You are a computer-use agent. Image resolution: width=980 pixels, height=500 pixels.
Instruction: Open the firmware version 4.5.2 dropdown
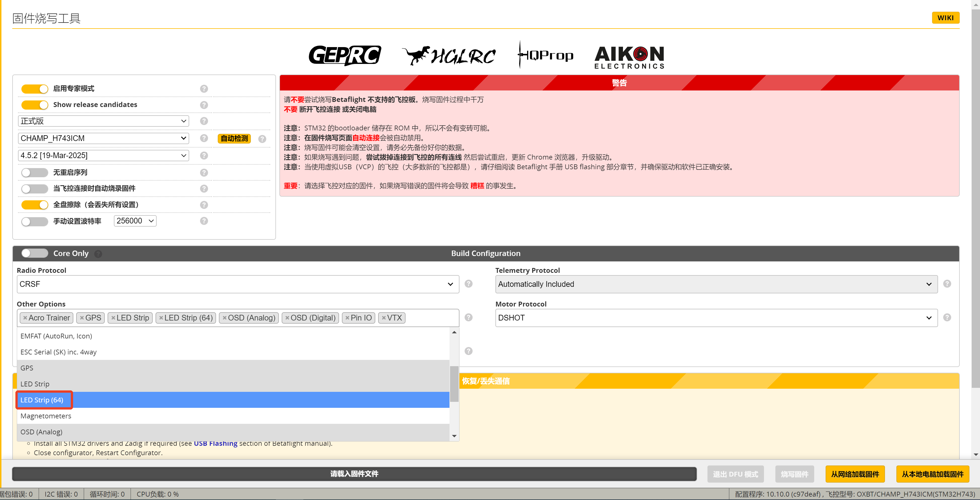103,155
